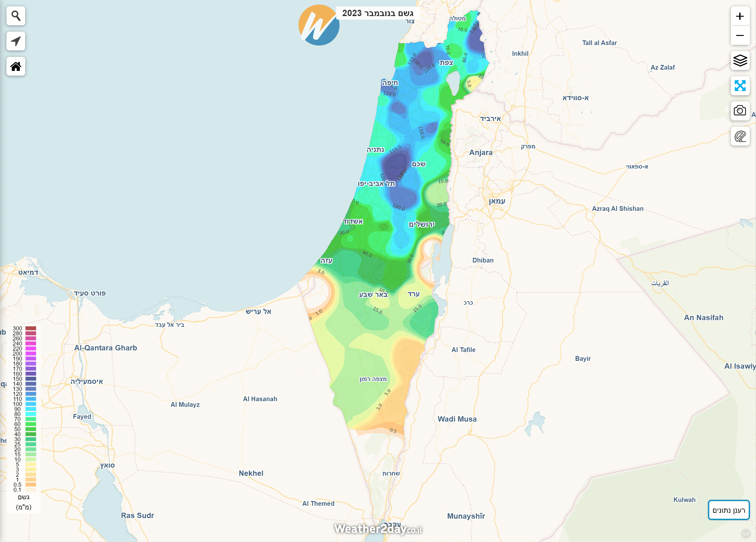The width and height of the screenshot is (756, 542).
Task: Zoom out with the minus button
Action: [x=740, y=35]
